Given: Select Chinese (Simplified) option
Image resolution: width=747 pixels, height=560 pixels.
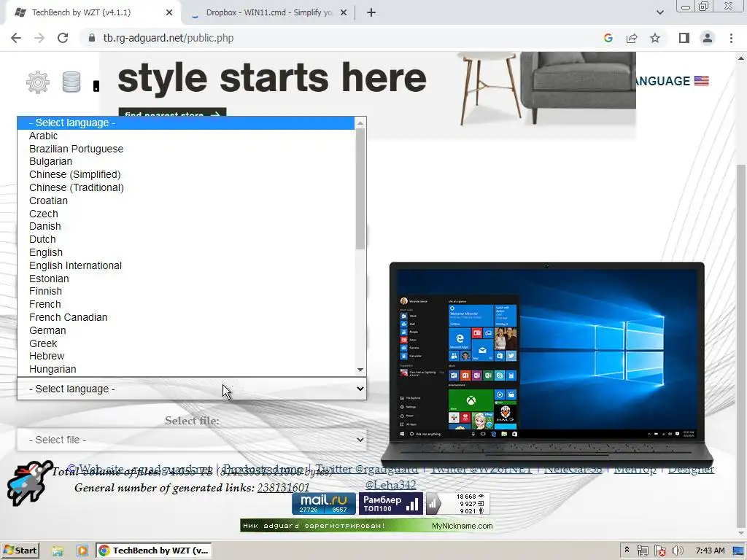Looking at the screenshot, I should pyautogui.click(x=186, y=175).
